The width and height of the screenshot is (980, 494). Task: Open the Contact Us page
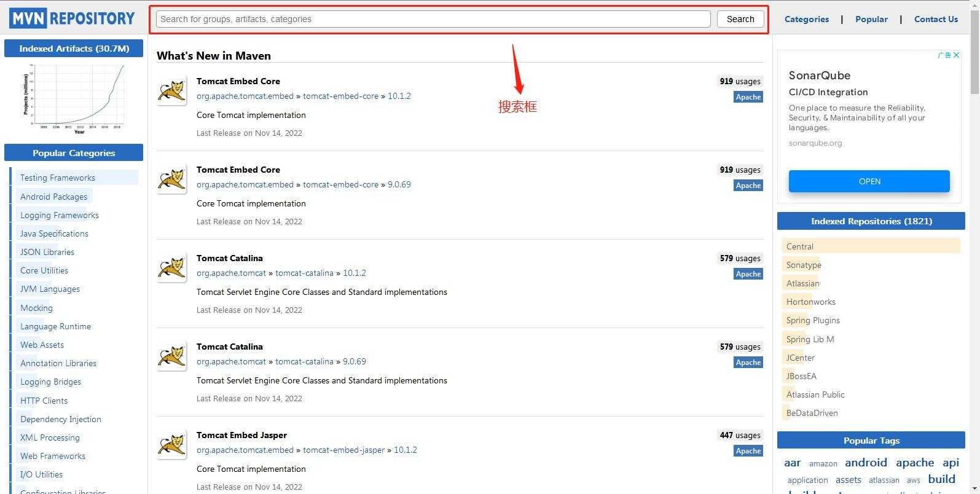[x=936, y=19]
